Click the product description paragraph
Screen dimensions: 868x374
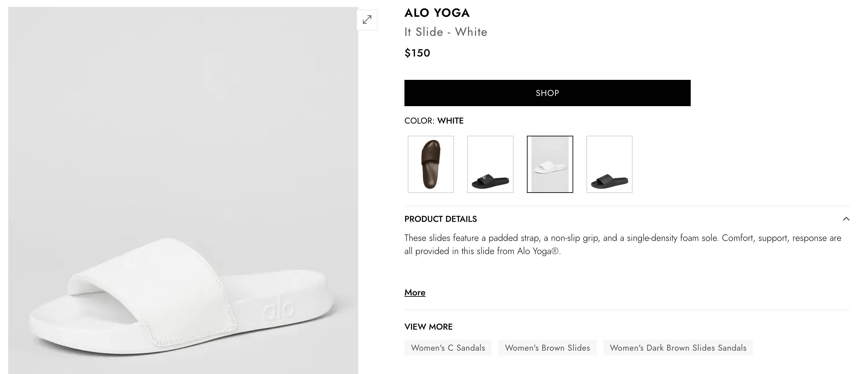(x=623, y=245)
